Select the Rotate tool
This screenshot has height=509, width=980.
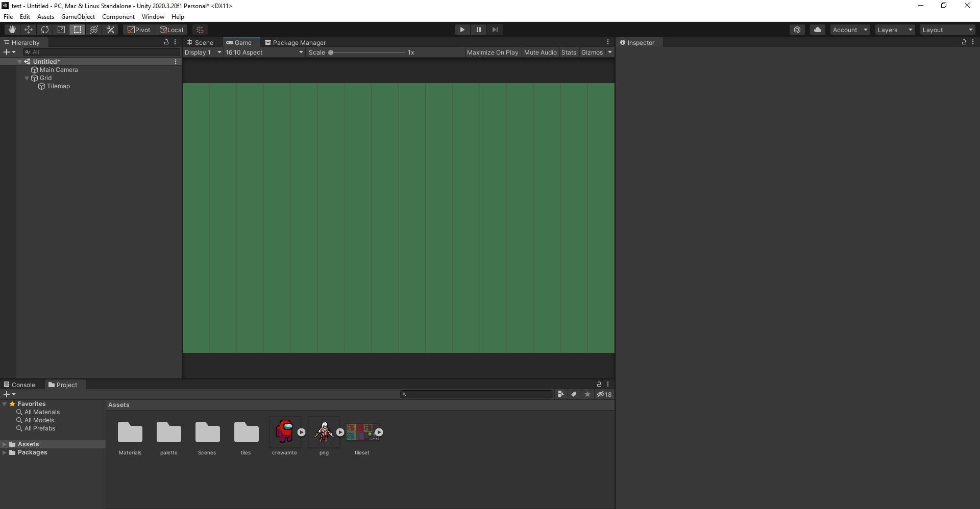tap(45, 30)
